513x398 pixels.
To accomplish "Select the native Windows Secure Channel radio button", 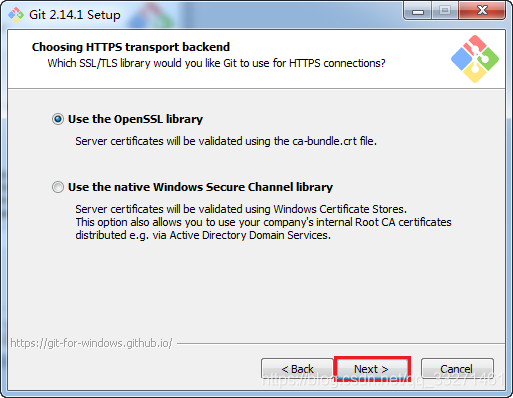I will click(58, 187).
